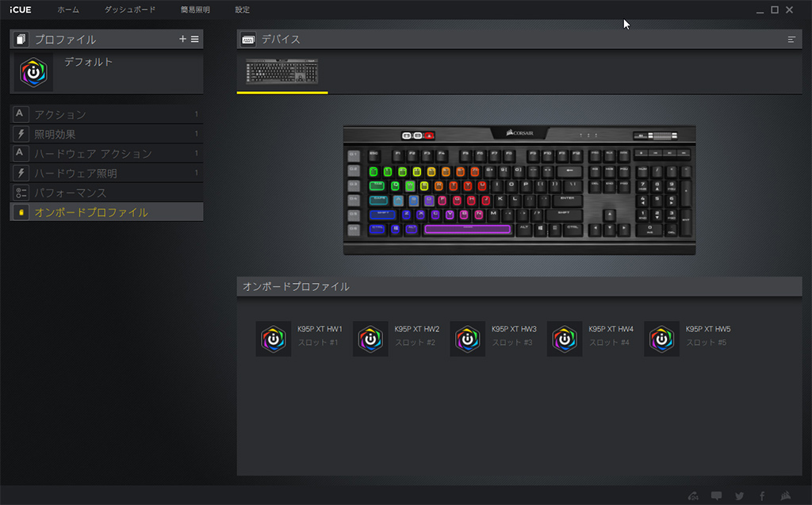Click the G6 macro key on keyboard

coord(353,229)
